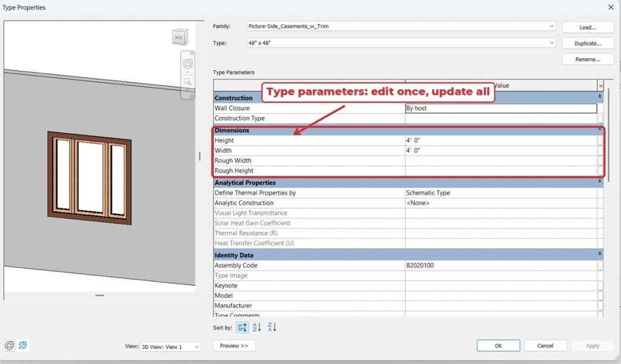The width and height of the screenshot is (621, 364).
Task: Click the Rough Width value cell
Action: click(x=501, y=160)
